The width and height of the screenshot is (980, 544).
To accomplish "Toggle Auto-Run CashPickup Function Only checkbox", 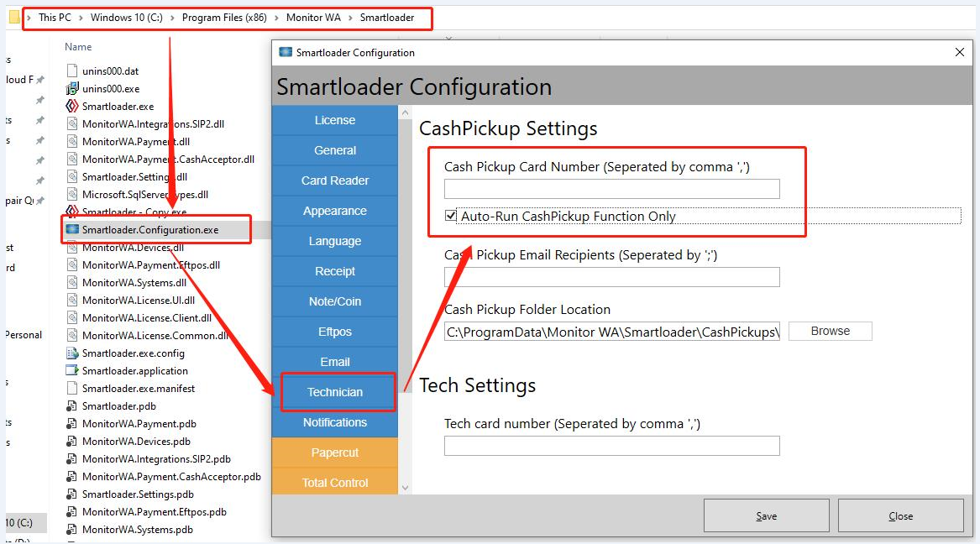I will [x=451, y=216].
